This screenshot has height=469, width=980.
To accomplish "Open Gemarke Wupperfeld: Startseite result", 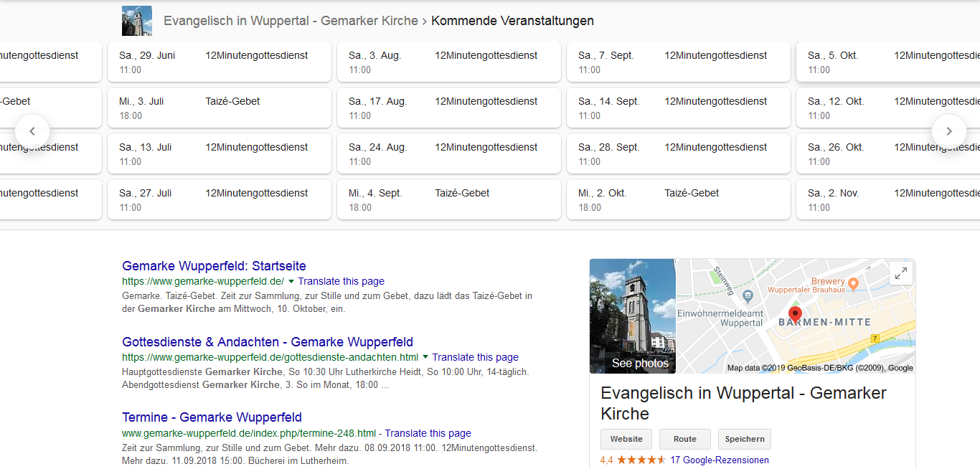I will [214, 266].
